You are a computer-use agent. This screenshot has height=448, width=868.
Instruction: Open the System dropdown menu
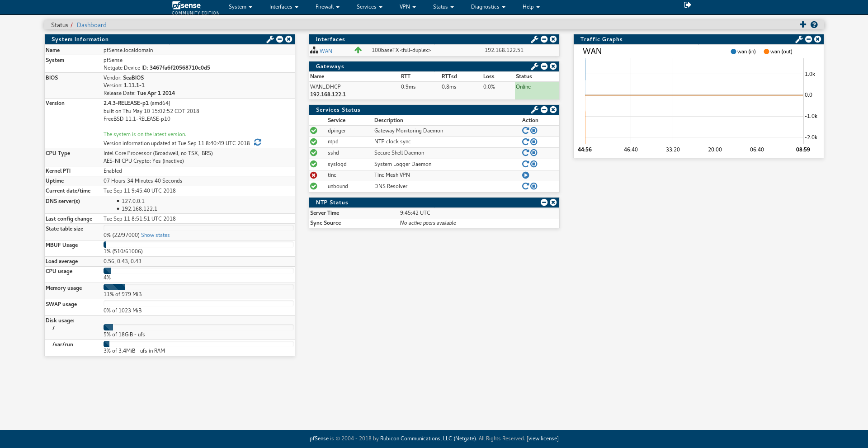(241, 7)
